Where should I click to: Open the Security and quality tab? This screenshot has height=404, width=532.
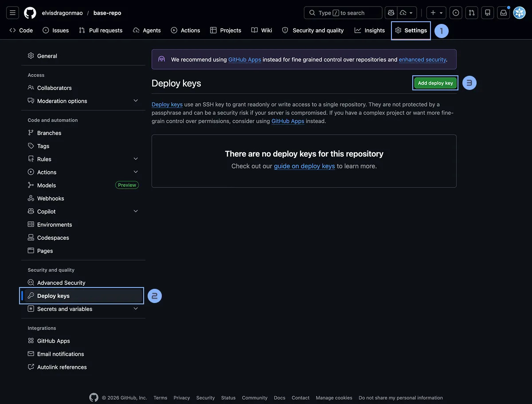click(x=313, y=30)
